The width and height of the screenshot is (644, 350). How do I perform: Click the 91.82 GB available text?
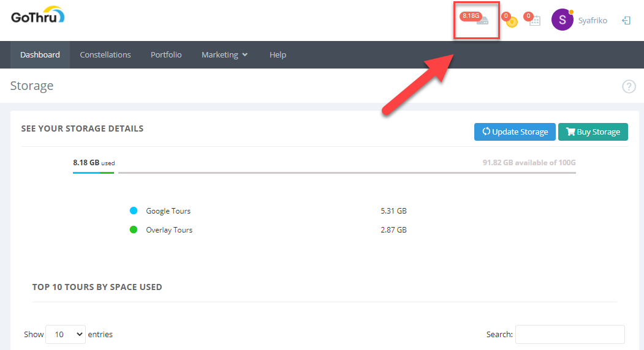(x=529, y=163)
